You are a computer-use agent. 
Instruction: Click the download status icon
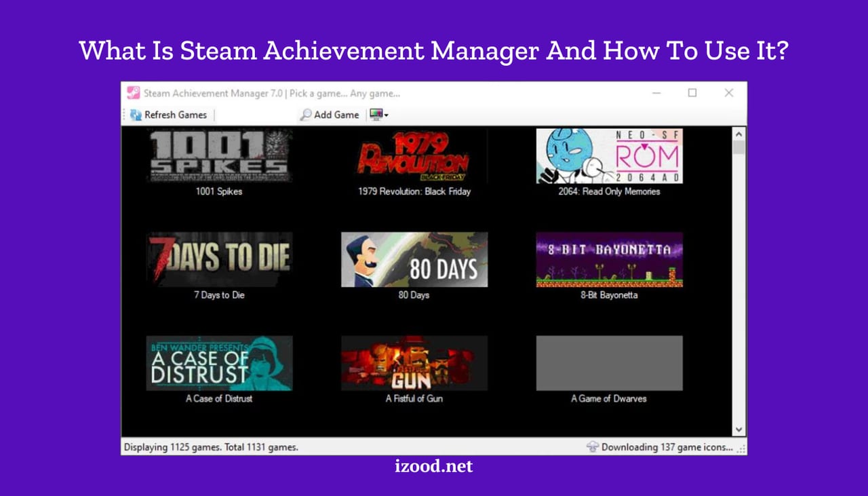[593, 446]
